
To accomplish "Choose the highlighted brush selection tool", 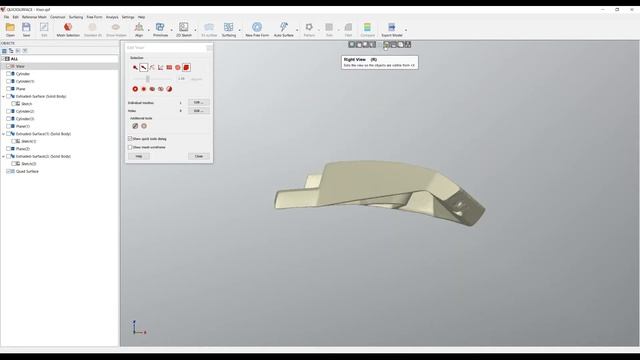I will [144, 67].
